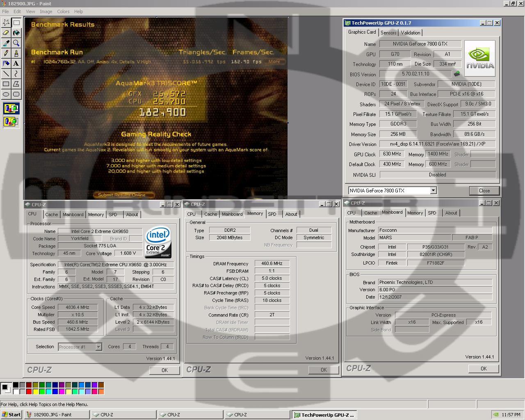Click the Intel Core 2 Extreme logo
The height and width of the screenshot is (420, 525).
[158, 242]
